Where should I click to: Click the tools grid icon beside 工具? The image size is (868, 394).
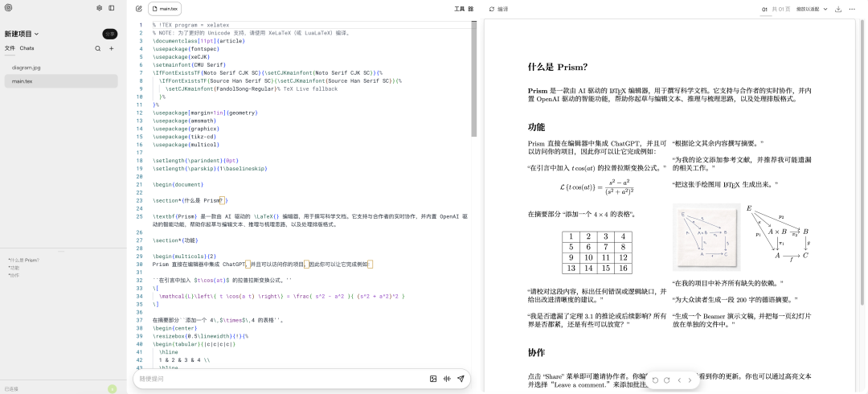point(470,9)
